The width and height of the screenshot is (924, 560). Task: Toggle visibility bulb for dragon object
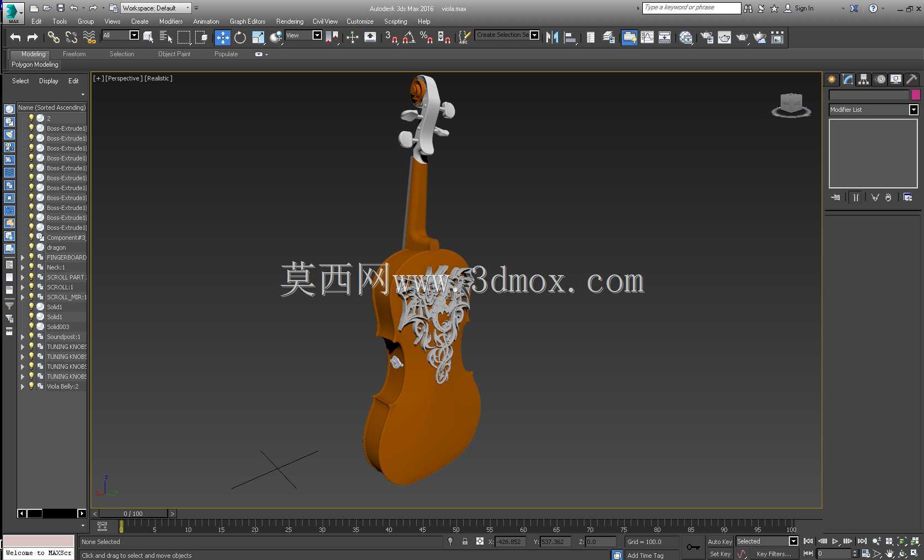31,247
